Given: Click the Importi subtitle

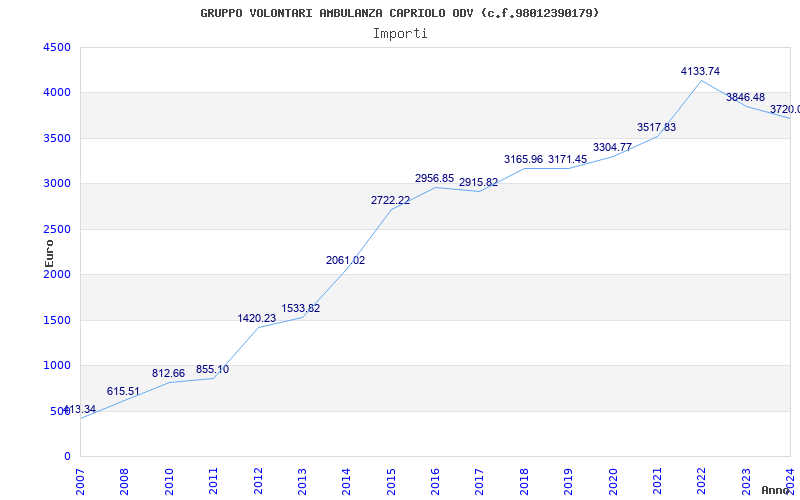Looking at the screenshot, I should 400,34.
